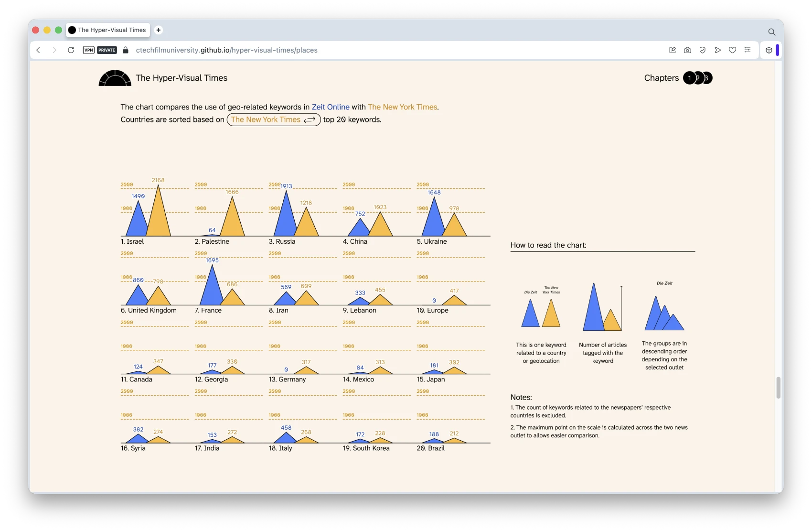Click the '5. Ukraine' chart label
Image resolution: width=812 pixels, height=531 pixels.
point(432,241)
